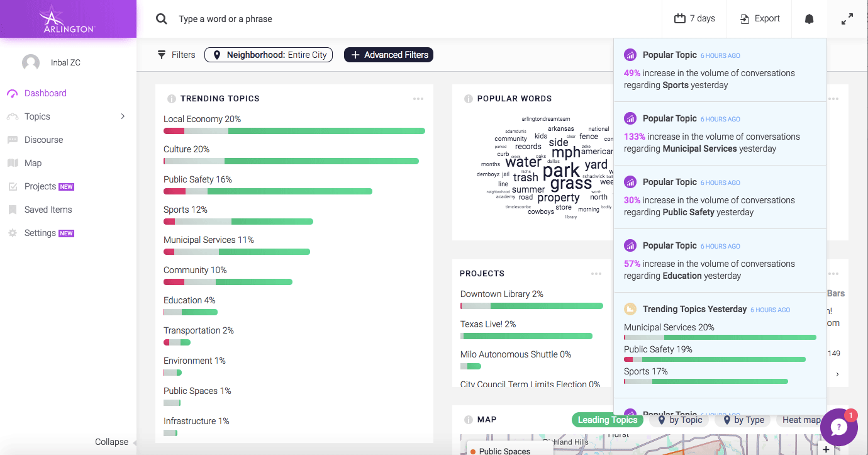Click the Trending Topics info icon

(x=171, y=99)
